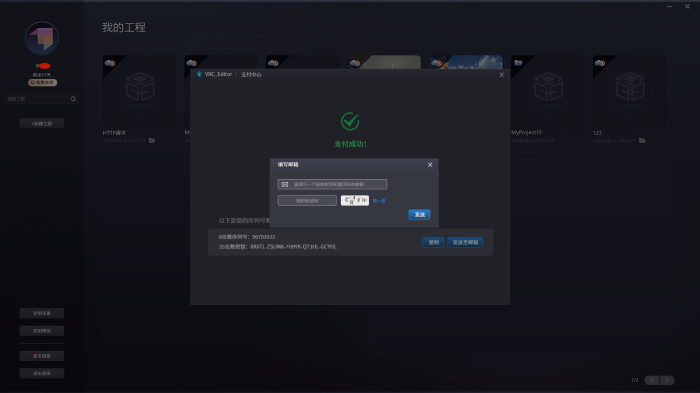Focus the project search field
Image resolution: width=700 pixels, height=393 pixels.
[38, 99]
